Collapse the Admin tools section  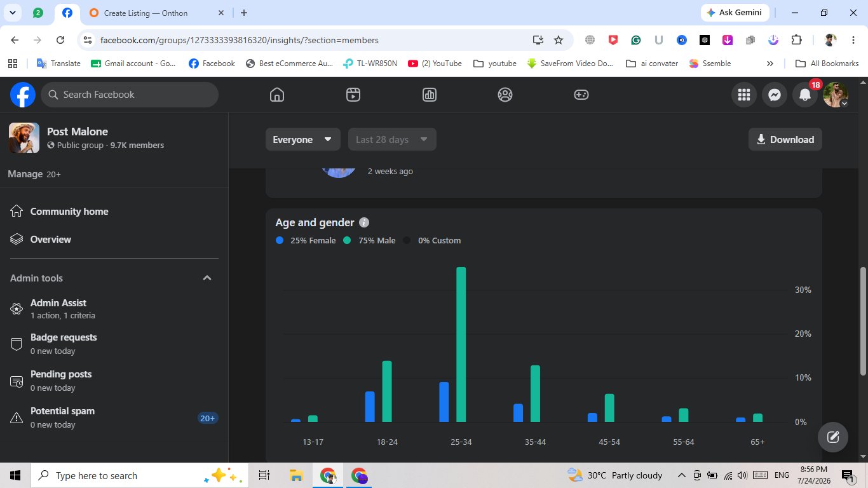click(x=207, y=278)
